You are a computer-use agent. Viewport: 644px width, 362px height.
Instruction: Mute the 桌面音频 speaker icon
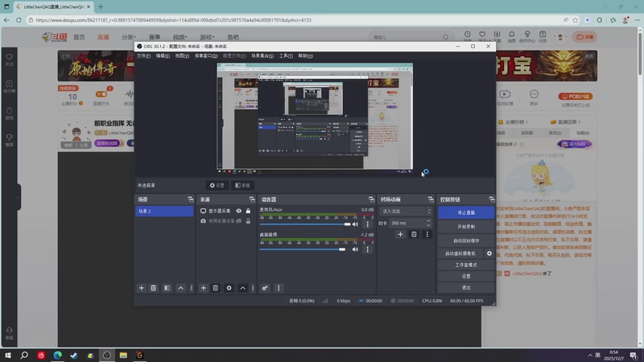tap(356, 249)
